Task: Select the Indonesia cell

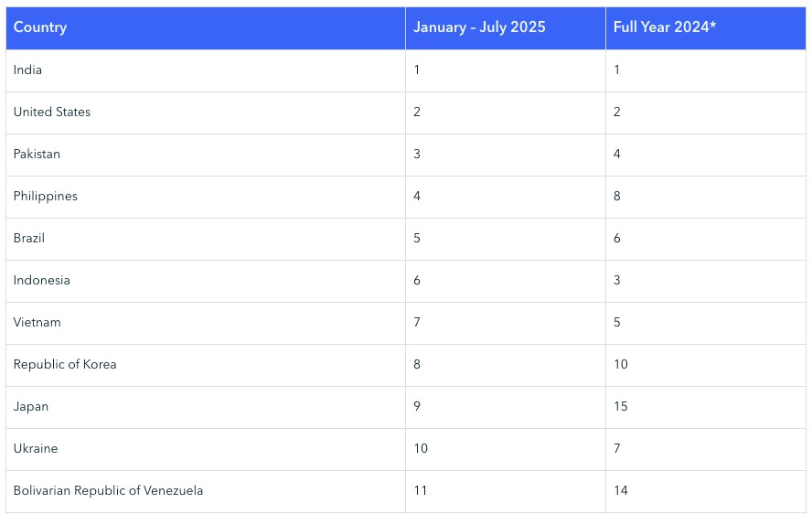Action: 41,281
